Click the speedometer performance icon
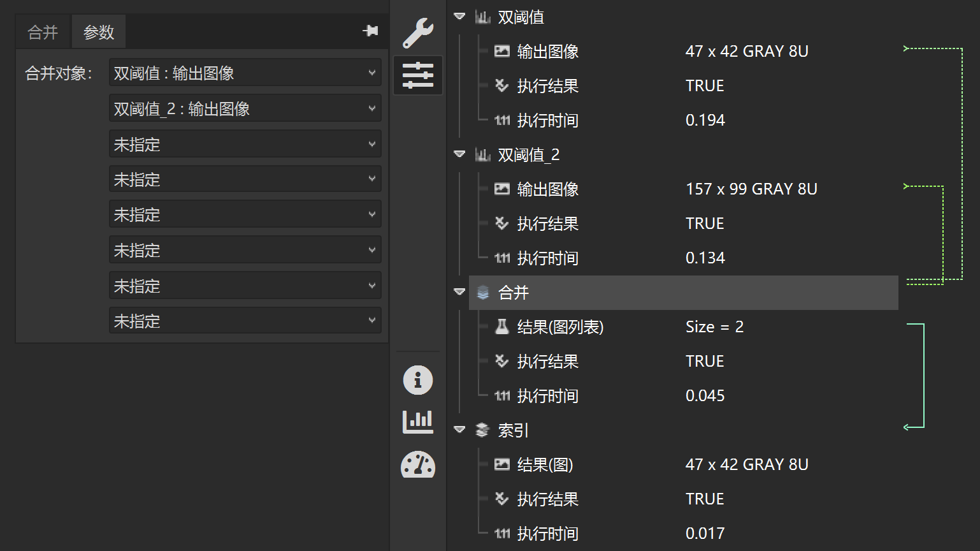 [418, 465]
